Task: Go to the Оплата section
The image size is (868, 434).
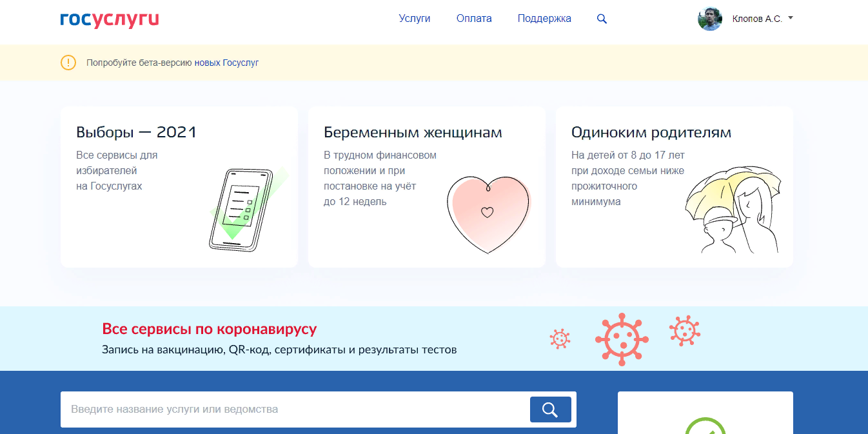Action: coord(474,19)
